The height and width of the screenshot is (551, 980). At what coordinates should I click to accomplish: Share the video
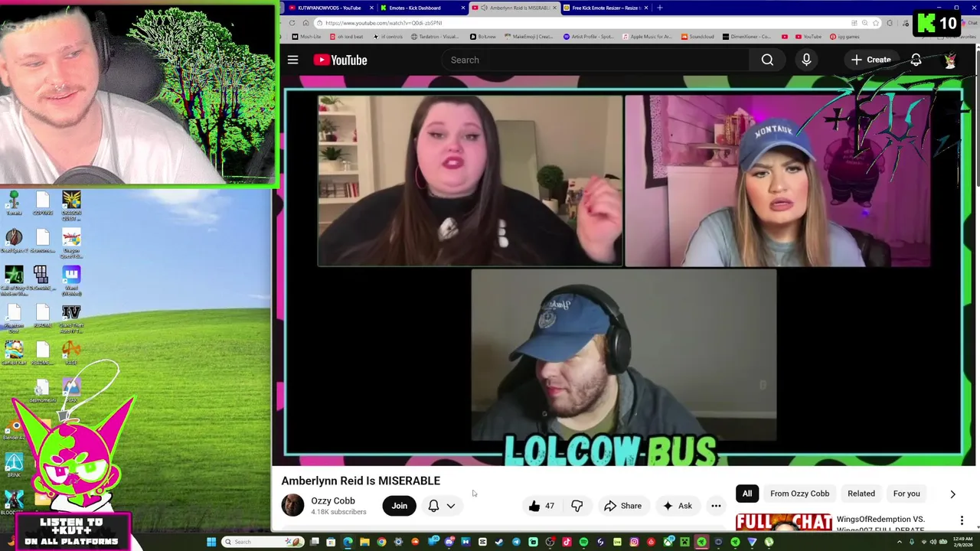622,506
